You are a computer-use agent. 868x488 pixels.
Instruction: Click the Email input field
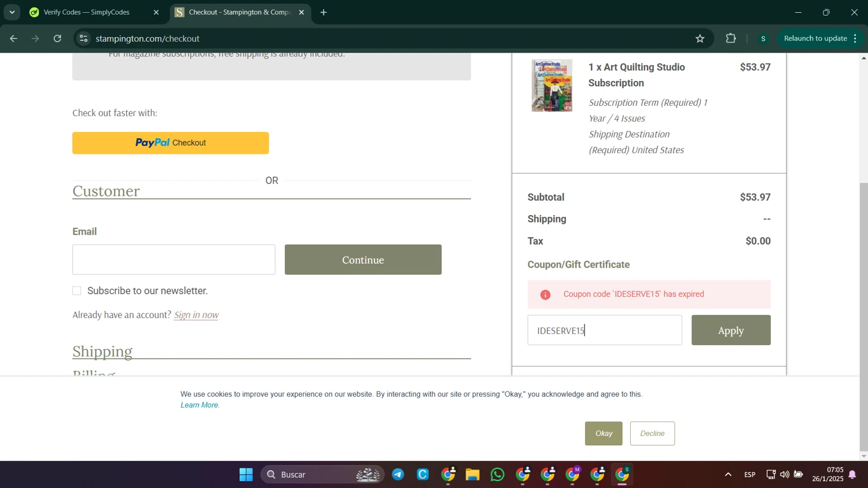point(174,260)
